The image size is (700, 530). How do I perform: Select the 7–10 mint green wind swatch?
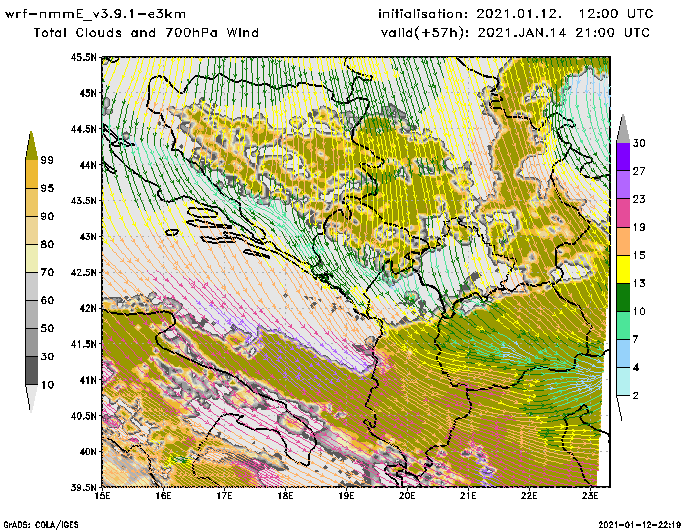click(623, 326)
